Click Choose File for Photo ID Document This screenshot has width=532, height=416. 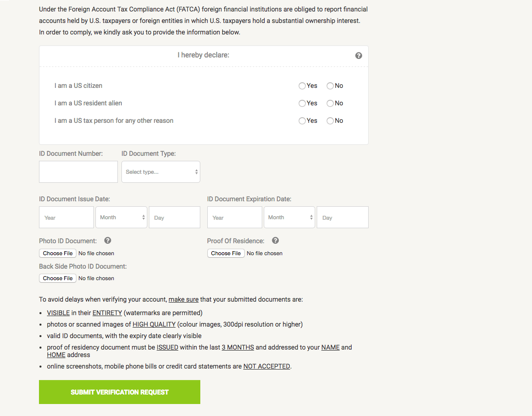(58, 253)
